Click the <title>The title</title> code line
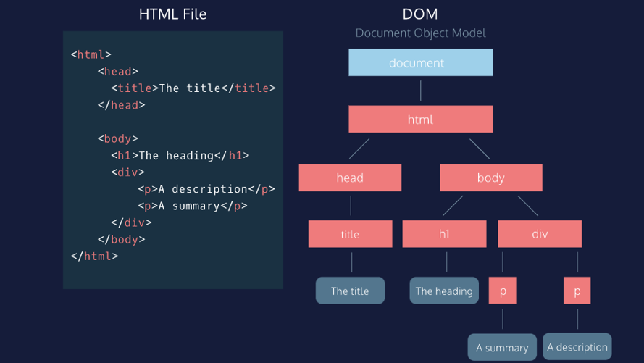 193,88
